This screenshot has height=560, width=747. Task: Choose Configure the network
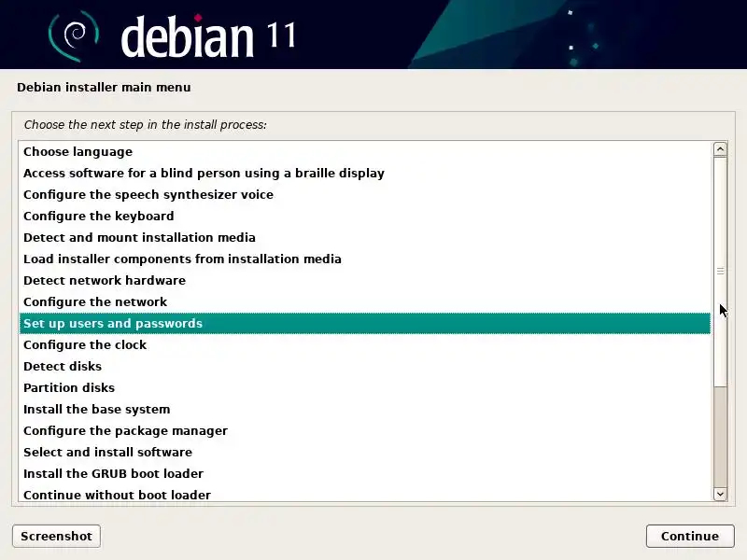365,301
